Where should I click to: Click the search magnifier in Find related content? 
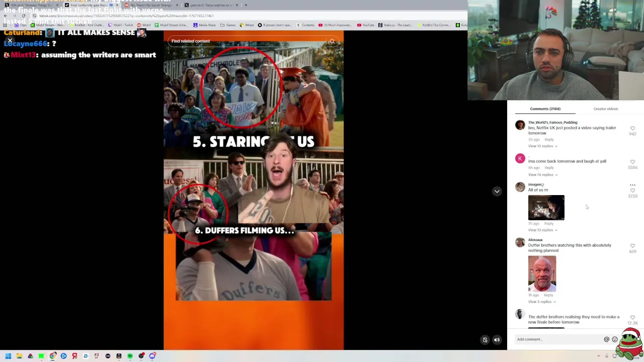click(x=332, y=41)
